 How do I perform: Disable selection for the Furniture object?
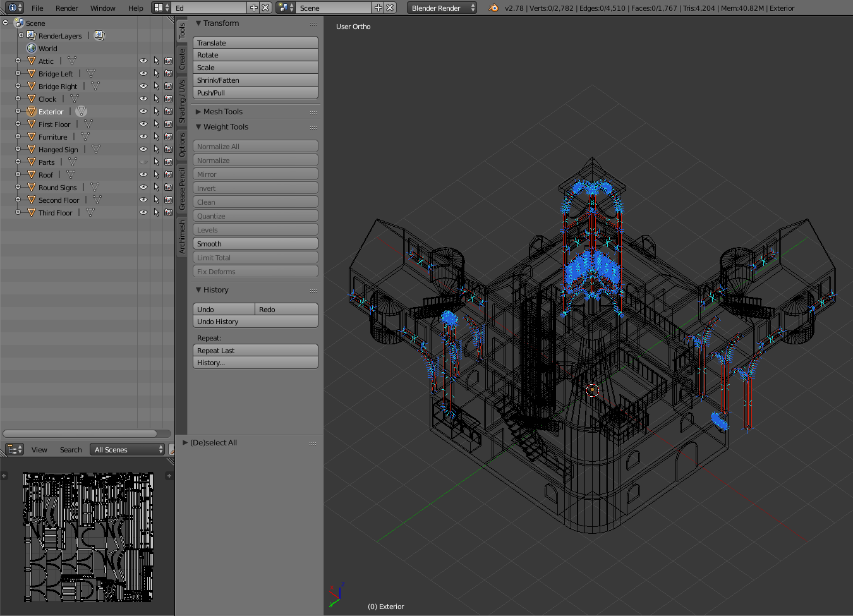(156, 137)
